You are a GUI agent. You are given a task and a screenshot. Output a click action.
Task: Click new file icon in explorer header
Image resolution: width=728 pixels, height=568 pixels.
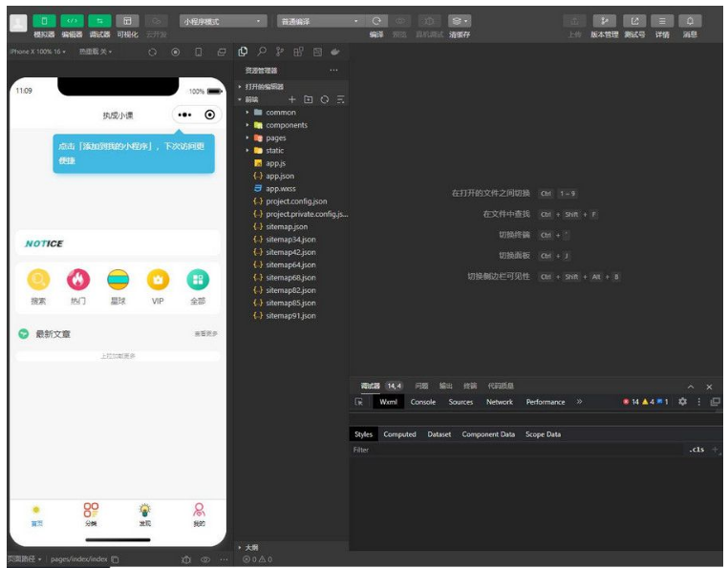click(x=292, y=99)
